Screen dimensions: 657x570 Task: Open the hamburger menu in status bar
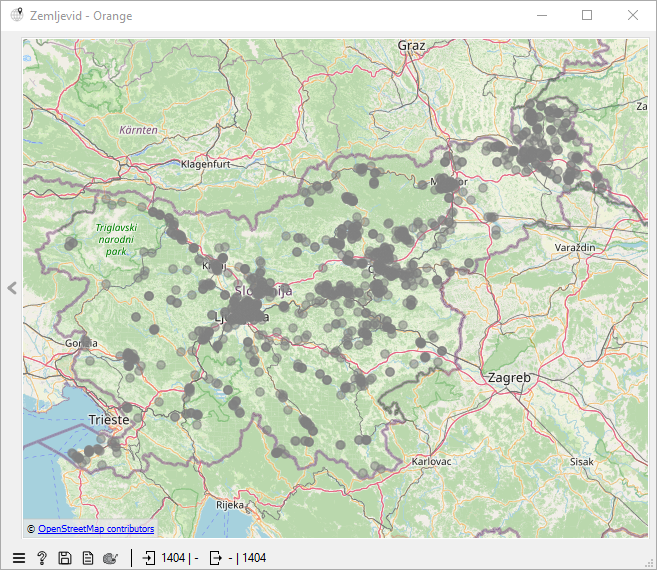(x=19, y=558)
